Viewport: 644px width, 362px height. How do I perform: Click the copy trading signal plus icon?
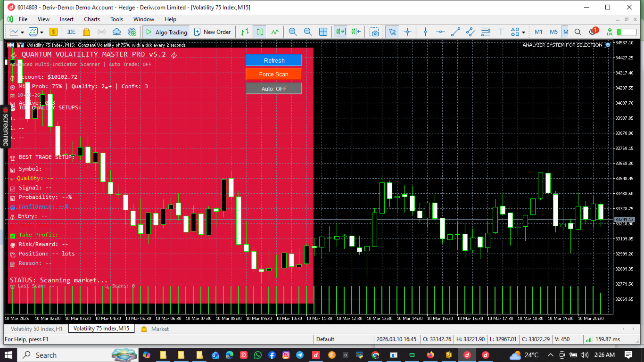coord(132,32)
